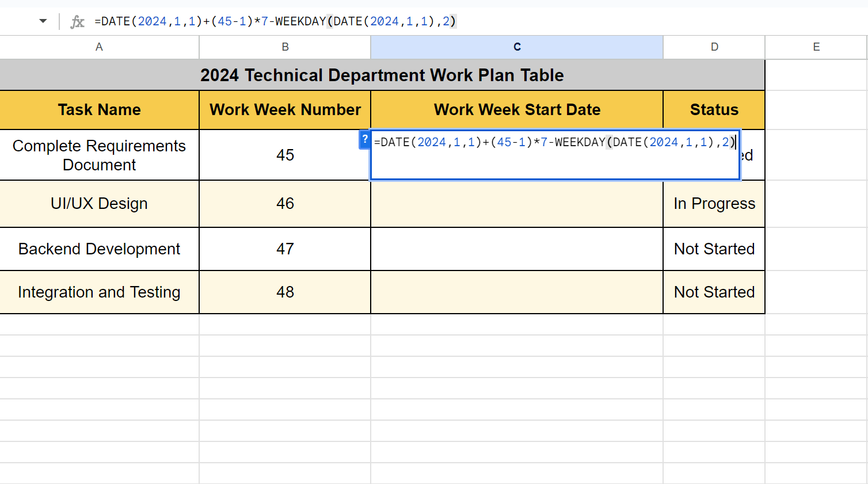868x484 pixels.
Task: Click the 'Work Week Number' header cell
Action: 285,110
